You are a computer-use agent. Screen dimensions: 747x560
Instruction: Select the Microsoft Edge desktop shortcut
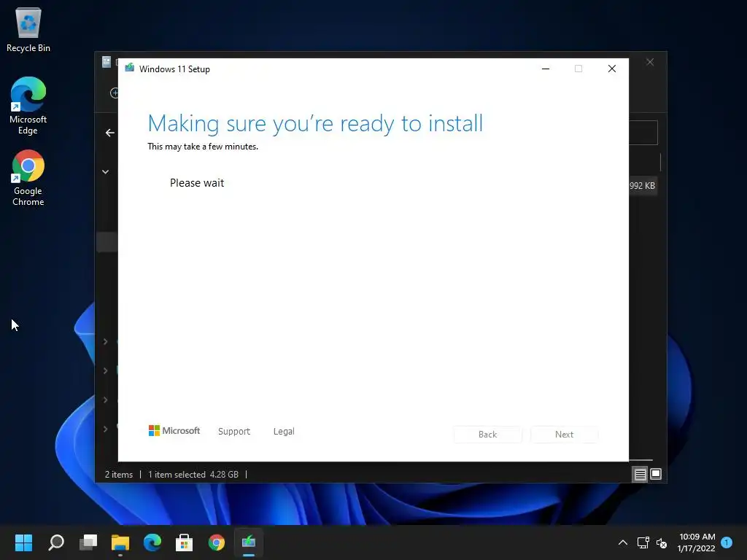tap(28, 106)
